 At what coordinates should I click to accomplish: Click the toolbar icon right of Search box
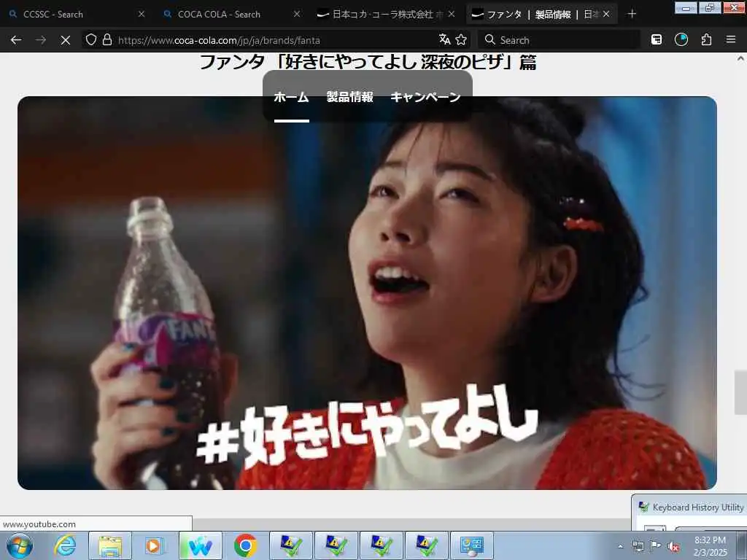(657, 40)
